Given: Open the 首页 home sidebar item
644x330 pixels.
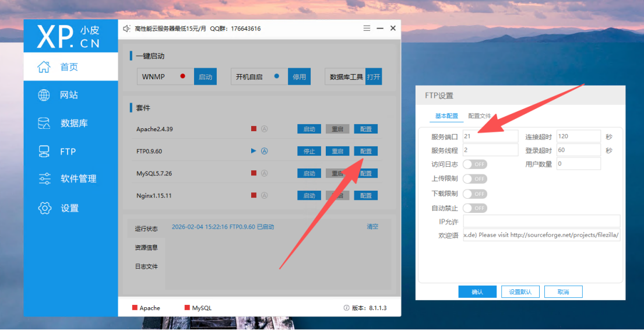Looking at the screenshot, I should [71, 67].
